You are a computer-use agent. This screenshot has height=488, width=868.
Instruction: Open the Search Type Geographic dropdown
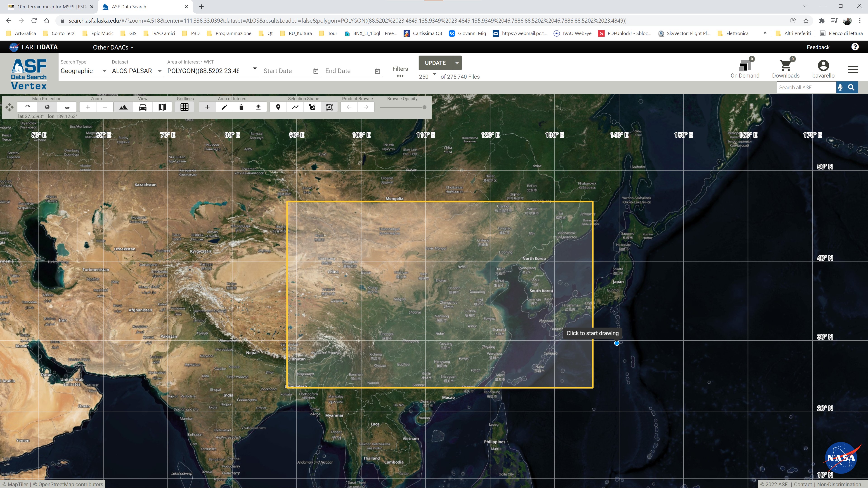click(x=84, y=71)
